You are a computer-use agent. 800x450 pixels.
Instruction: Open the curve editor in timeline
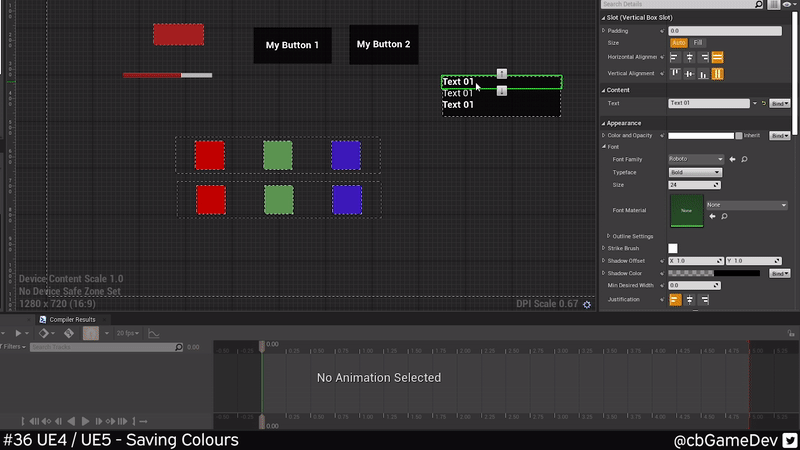click(x=154, y=333)
